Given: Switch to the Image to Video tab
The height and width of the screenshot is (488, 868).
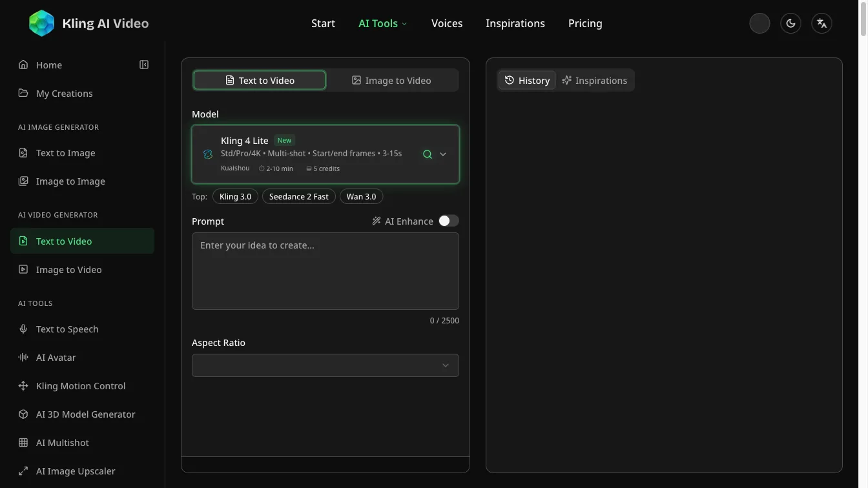Looking at the screenshot, I should click(391, 80).
